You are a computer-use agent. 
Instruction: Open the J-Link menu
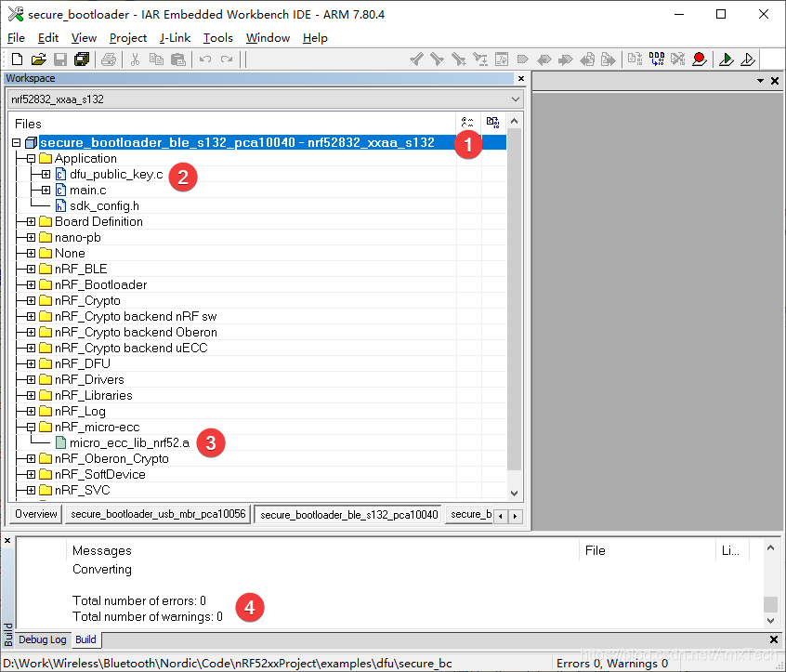(175, 37)
